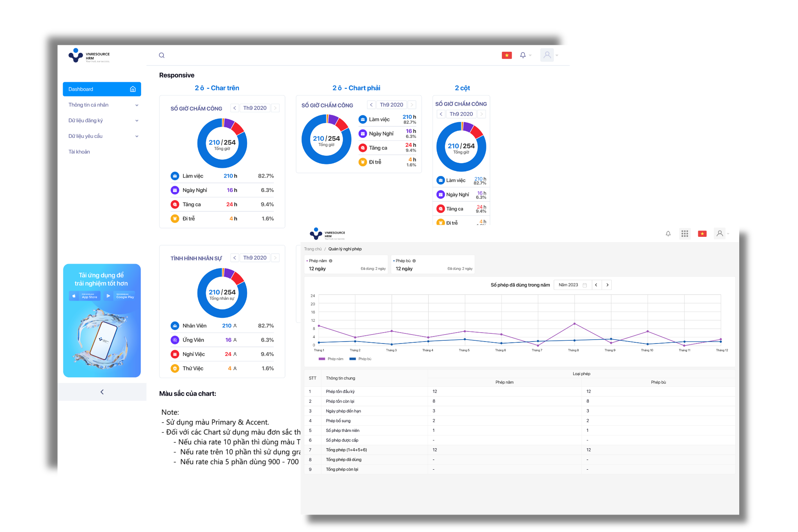The height and width of the screenshot is (532, 798).
Task: Expand Thông tin cá nhân menu
Action: [x=102, y=105]
